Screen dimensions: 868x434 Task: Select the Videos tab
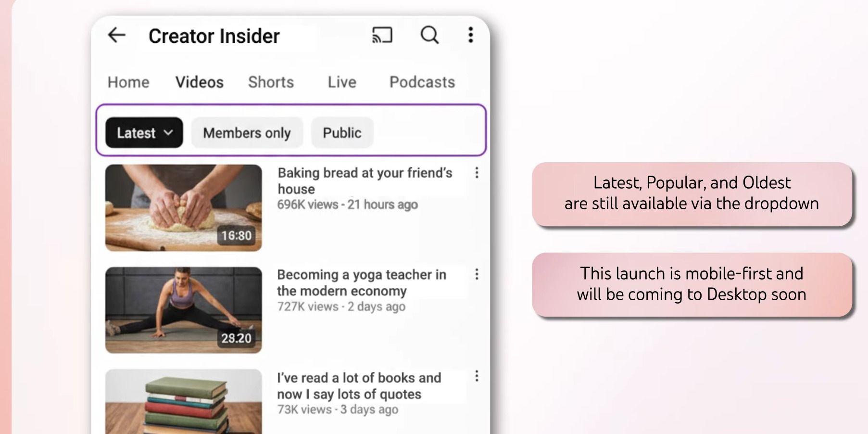199,82
